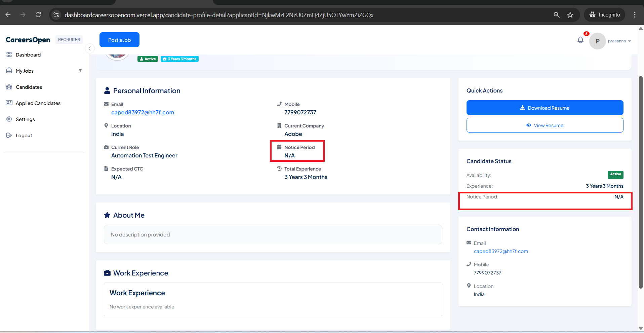View Resume of the candidate
The height and width of the screenshot is (333, 644).
coord(545,125)
